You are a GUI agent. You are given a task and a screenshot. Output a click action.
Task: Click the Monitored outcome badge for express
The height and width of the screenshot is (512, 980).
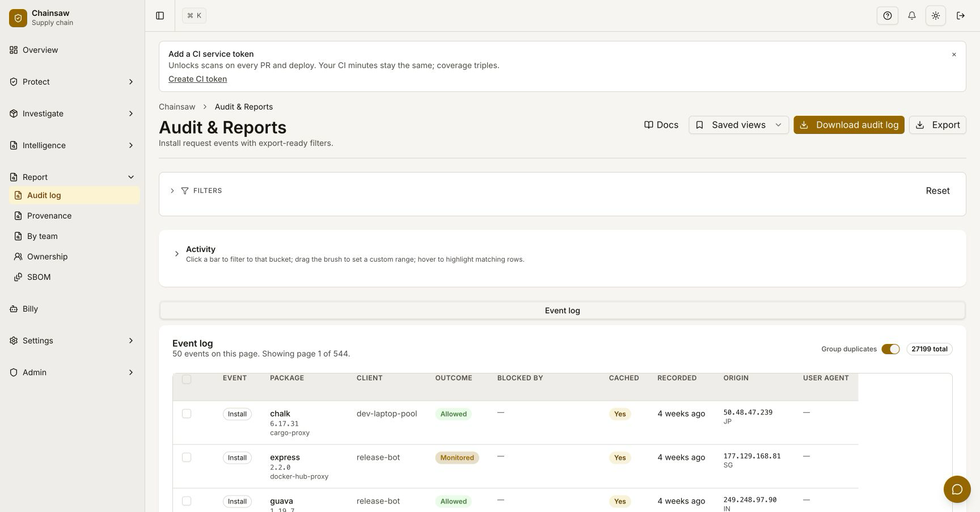pyautogui.click(x=457, y=458)
